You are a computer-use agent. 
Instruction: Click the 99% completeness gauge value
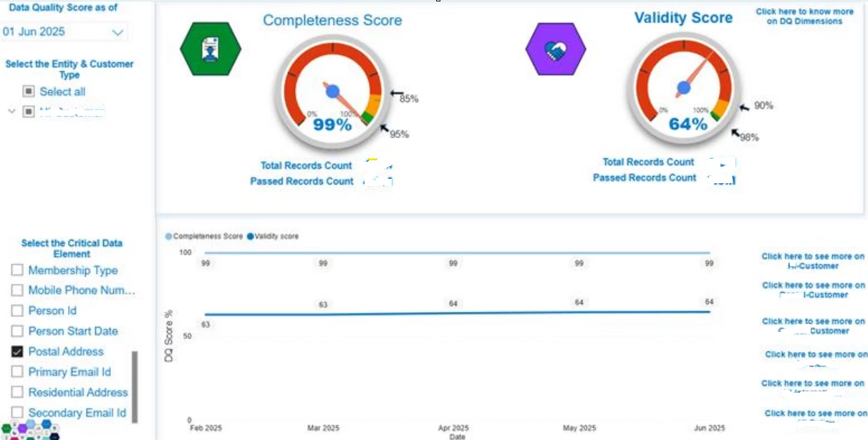pyautogui.click(x=332, y=124)
